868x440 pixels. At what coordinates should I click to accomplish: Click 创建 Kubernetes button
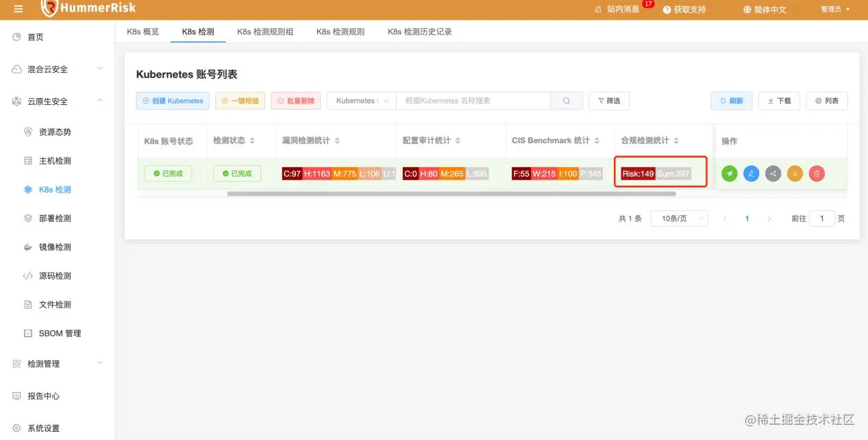[x=173, y=101]
